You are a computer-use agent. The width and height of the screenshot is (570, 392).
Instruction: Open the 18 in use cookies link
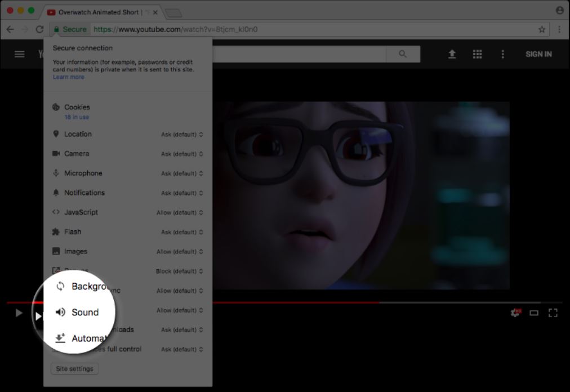tap(77, 117)
